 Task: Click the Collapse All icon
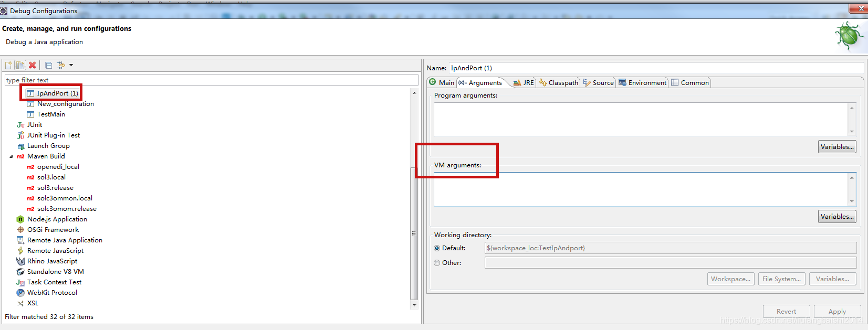pos(48,65)
